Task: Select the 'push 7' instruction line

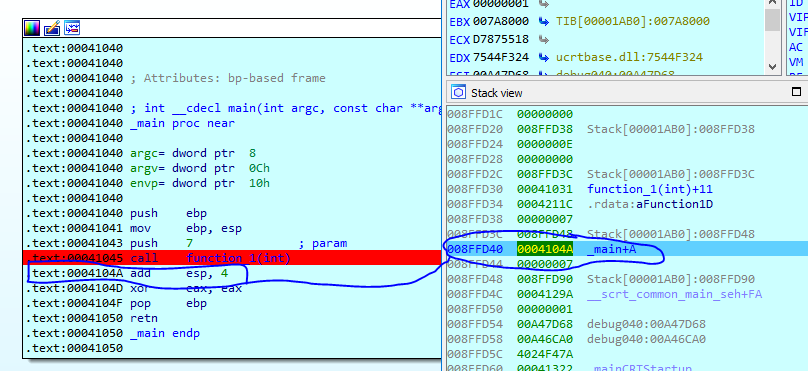Action: pos(161,243)
